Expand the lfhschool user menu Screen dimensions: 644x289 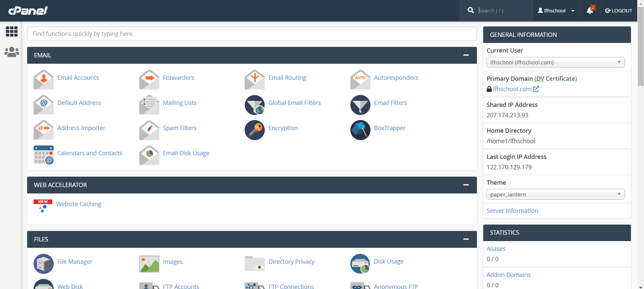point(556,11)
